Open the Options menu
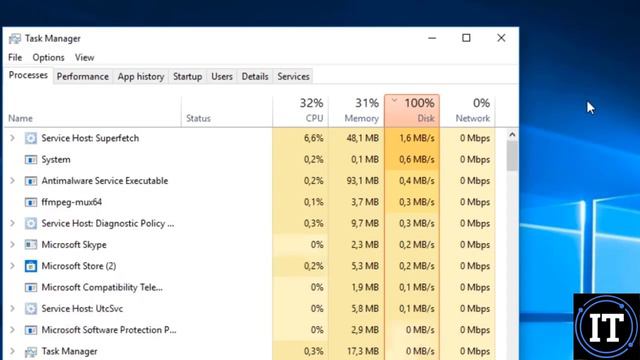 pyautogui.click(x=48, y=58)
